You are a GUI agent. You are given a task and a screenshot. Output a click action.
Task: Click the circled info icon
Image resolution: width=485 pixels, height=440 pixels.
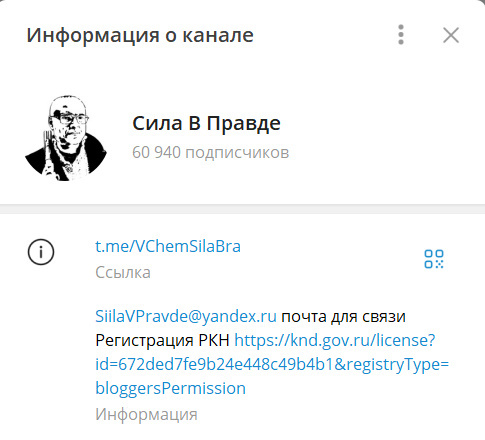(x=41, y=252)
